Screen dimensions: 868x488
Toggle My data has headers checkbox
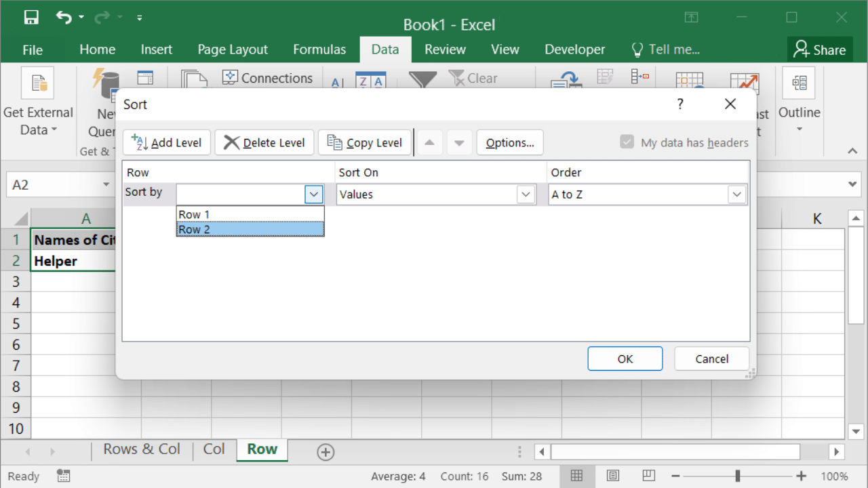(x=627, y=142)
